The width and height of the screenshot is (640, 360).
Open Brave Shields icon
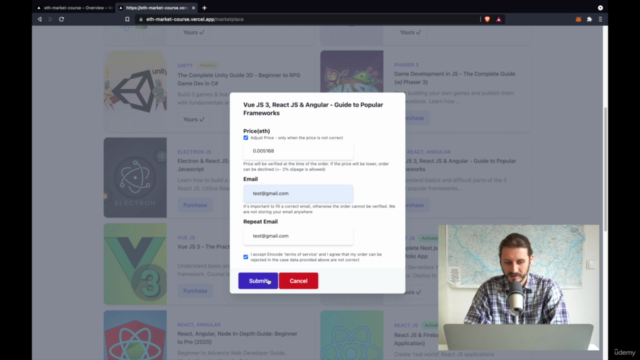coord(487,19)
